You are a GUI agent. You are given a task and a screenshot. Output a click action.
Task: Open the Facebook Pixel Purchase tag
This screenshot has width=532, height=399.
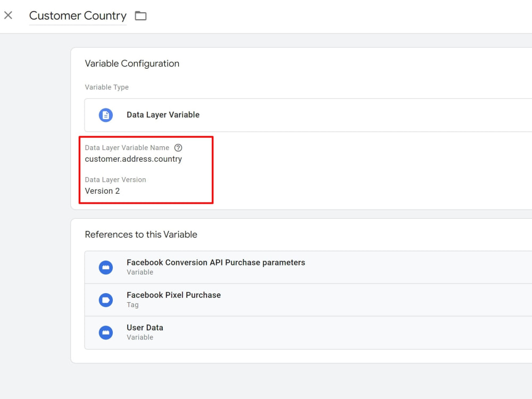[308, 300]
